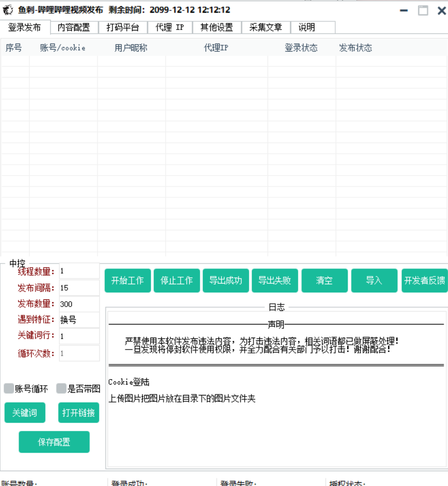Select the 代理 IP tab
Viewport: 448px width, 486px height.
pos(169,27)
